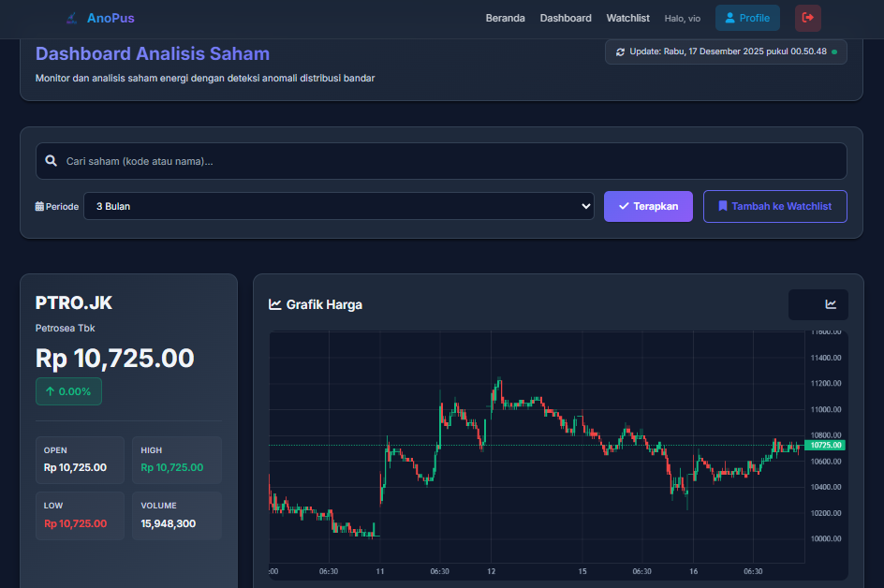This screenshot has width=884, height=588.
Task: Click the VOLUME stat card
Action: [x=176, y=515]
